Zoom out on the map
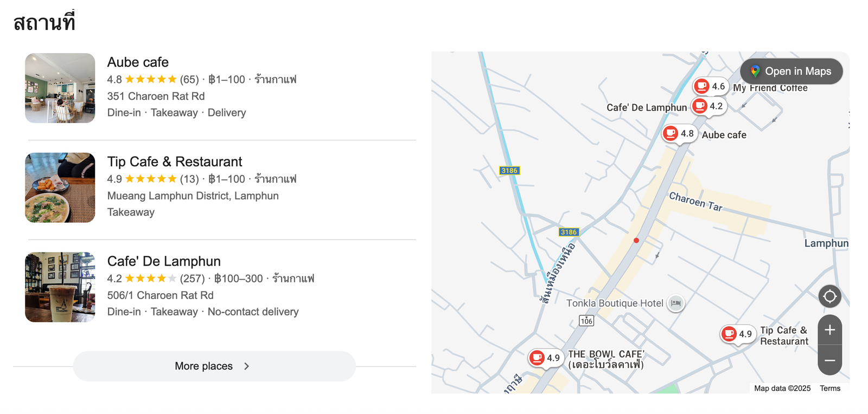The height and width of the screenshot is (414, 868). pyautogui.click(x=829, y=360)
